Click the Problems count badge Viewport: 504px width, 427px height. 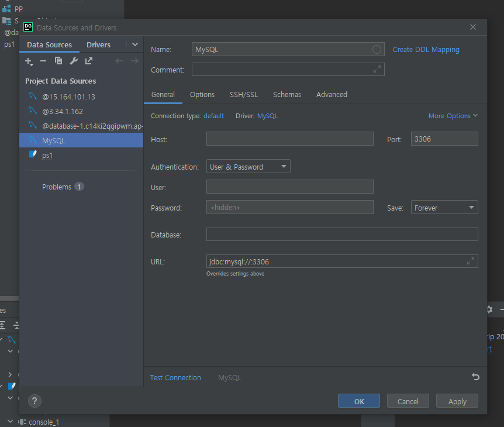pyautogui.click(x=79, y=187)
